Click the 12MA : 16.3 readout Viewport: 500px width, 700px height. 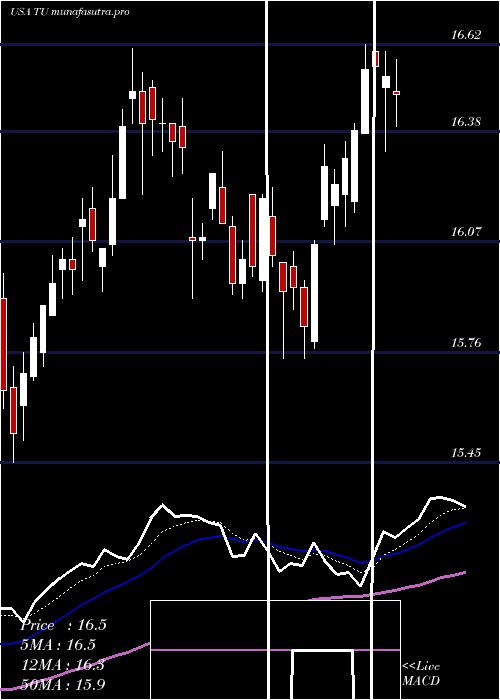click(x=63, y=665)
